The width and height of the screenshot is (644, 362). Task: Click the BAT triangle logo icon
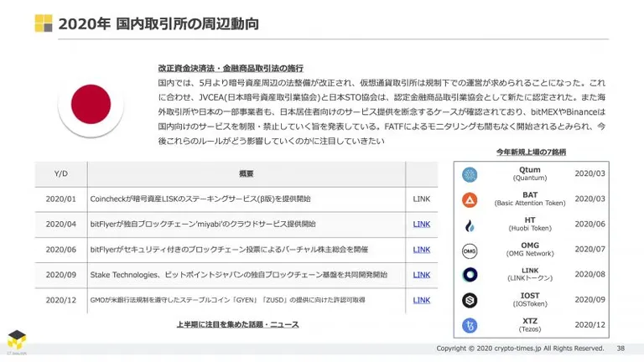click(470, 200)
